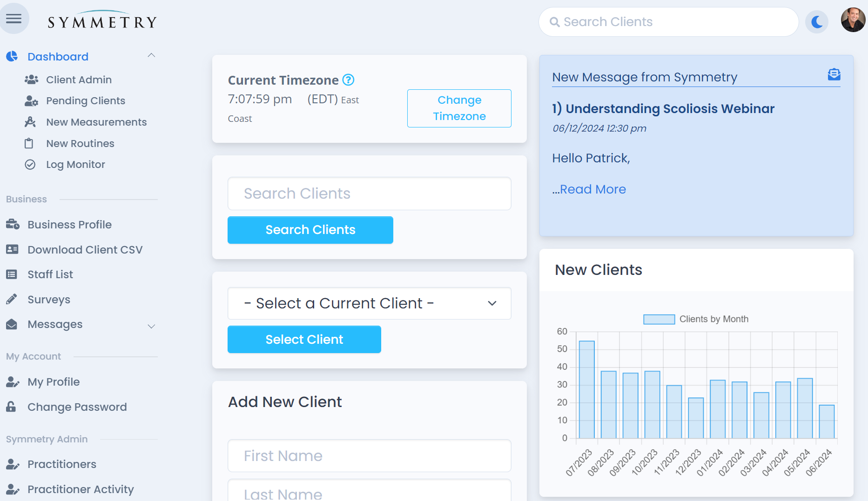This screenshot has height=501, width=868.
Task: Open the hamburger menu icon
Action: [x=13, y=19]
